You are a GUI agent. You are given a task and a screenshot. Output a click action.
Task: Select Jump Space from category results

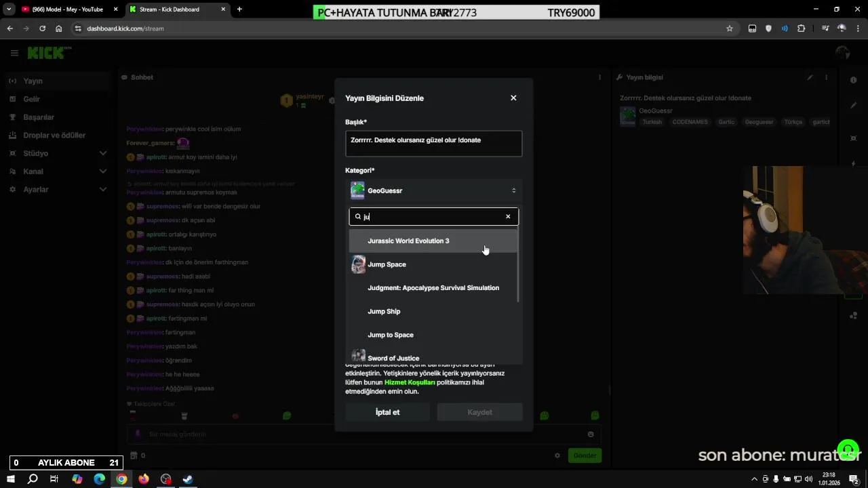pyautogui.click(x=433, y=264)
